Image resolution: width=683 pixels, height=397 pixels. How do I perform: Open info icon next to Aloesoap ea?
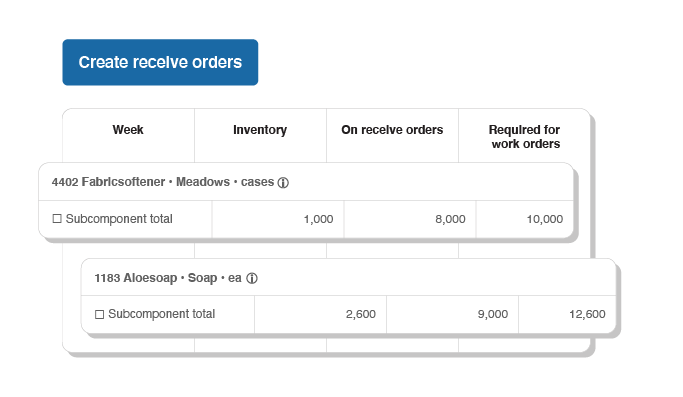252,278
